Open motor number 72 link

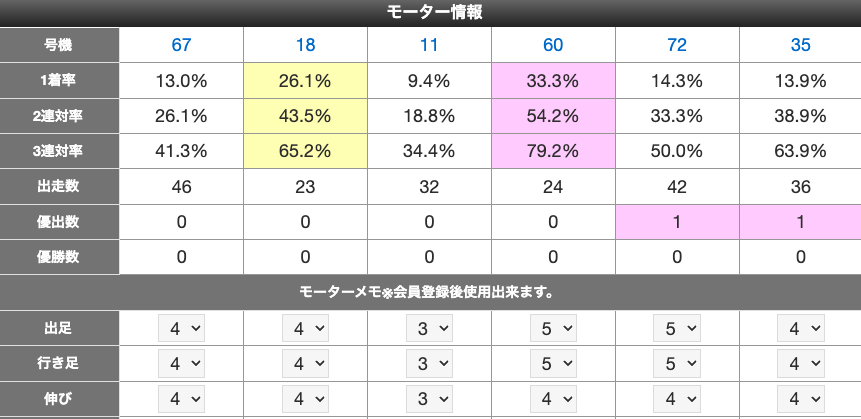(x=677, y=45)
